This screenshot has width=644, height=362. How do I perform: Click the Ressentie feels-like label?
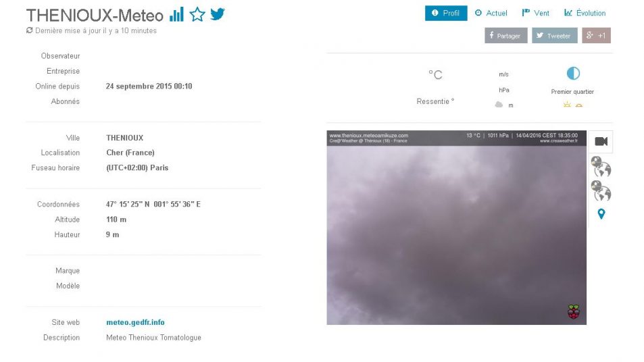point(435,101)
